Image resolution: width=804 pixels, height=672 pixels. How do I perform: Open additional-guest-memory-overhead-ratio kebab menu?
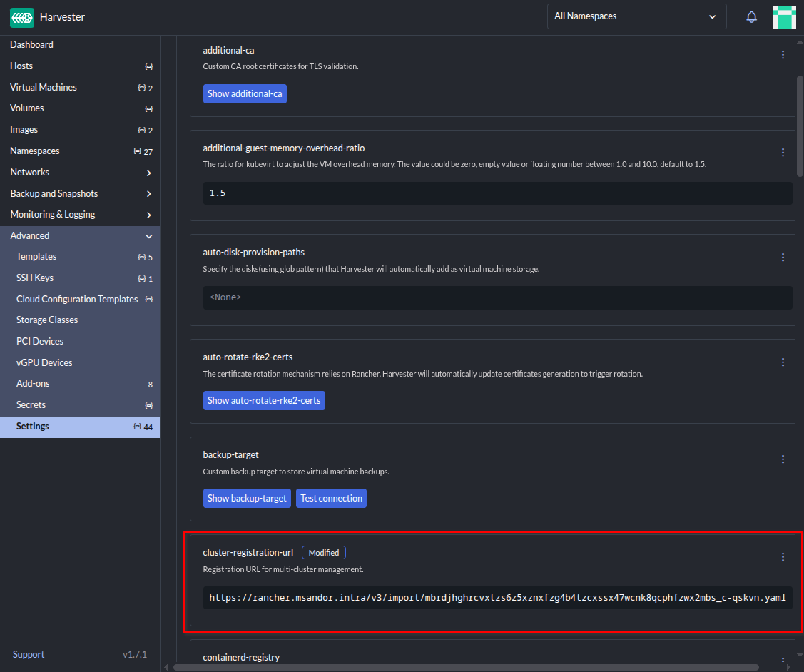(783, 153)
